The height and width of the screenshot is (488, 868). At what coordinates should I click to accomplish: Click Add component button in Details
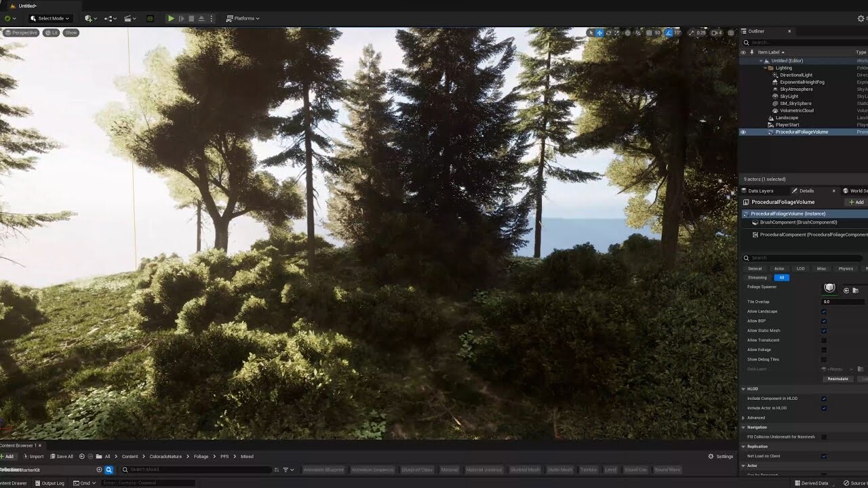tap(856, 202)
